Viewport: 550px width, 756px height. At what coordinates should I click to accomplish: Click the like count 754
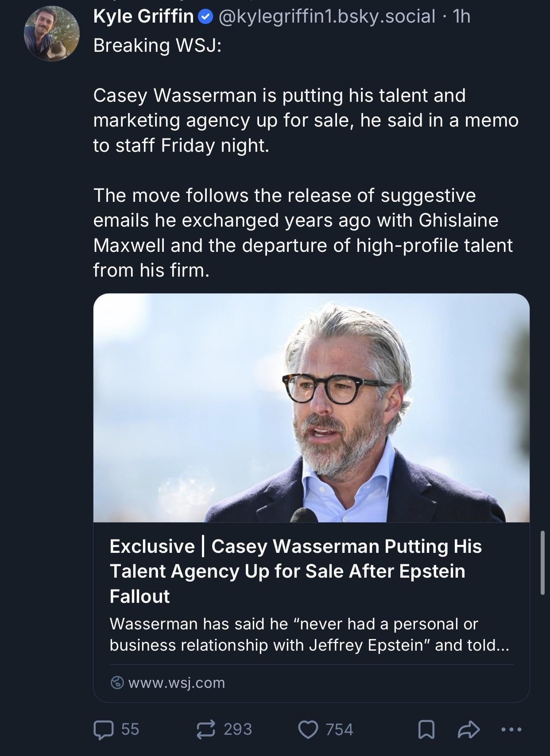(340, 729)
